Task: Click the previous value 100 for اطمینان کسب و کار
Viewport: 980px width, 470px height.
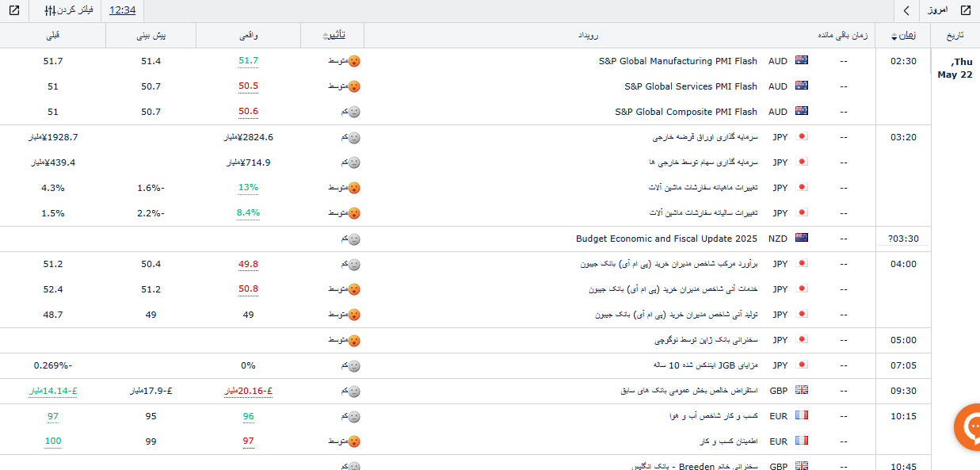Action: click(53, 441)
